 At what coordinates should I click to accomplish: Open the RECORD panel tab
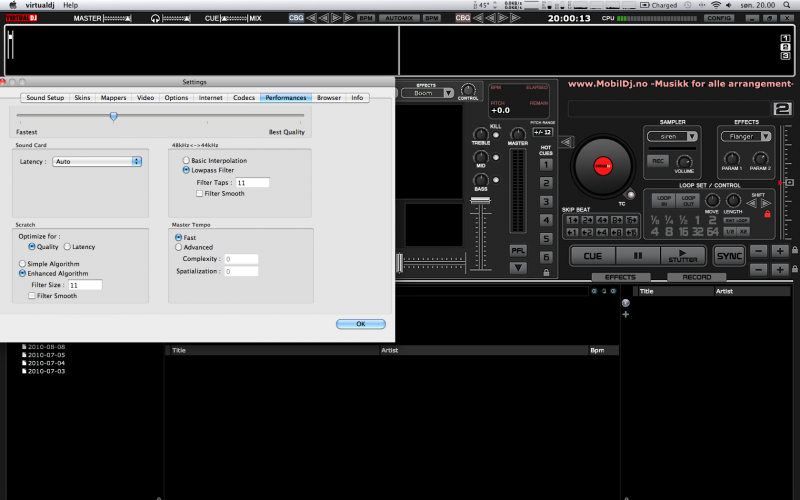pos(696,277)
